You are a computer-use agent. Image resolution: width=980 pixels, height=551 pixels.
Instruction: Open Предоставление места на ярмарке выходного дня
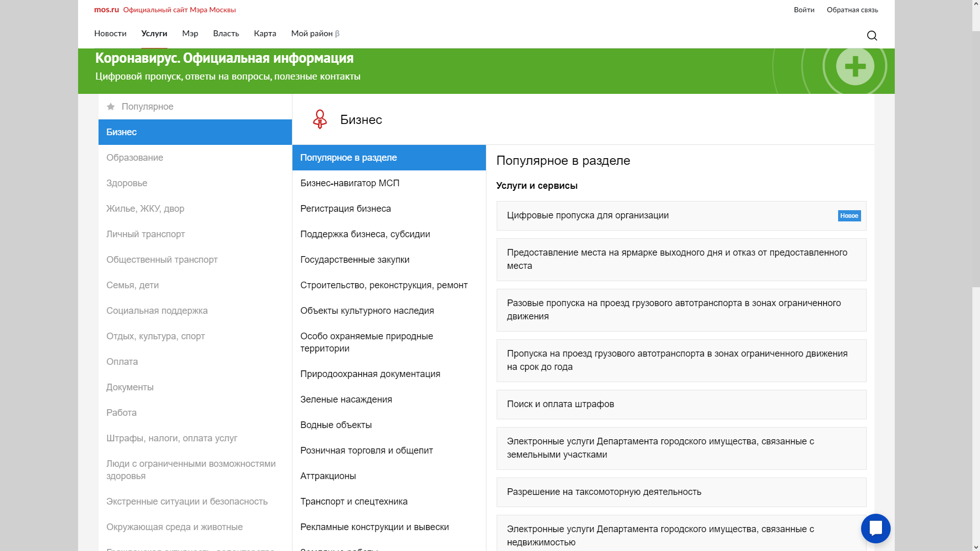tap(681, 260)
